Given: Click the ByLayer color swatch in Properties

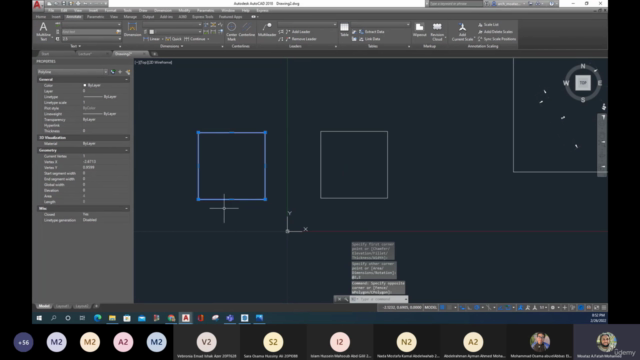Looking at the screenshot, I should tap(85, 85).
